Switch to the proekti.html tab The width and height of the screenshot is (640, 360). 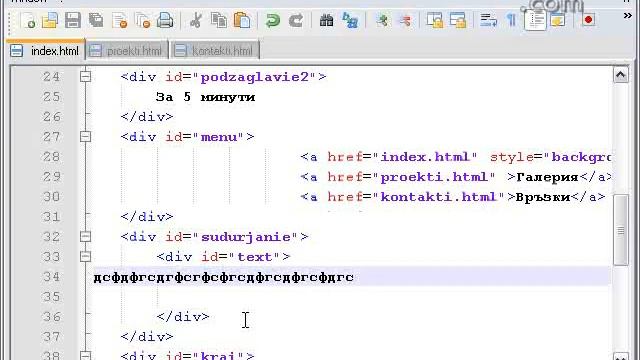coord(127,51)
